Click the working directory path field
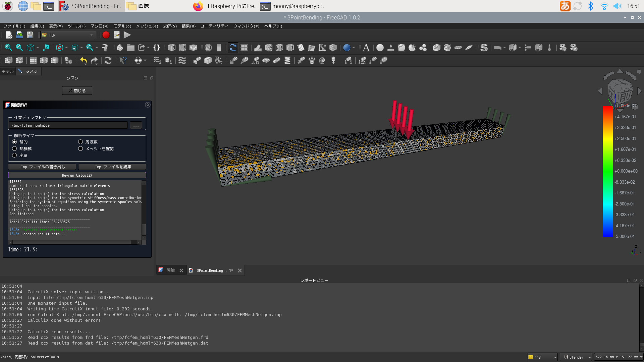 [x=68, y=125]
